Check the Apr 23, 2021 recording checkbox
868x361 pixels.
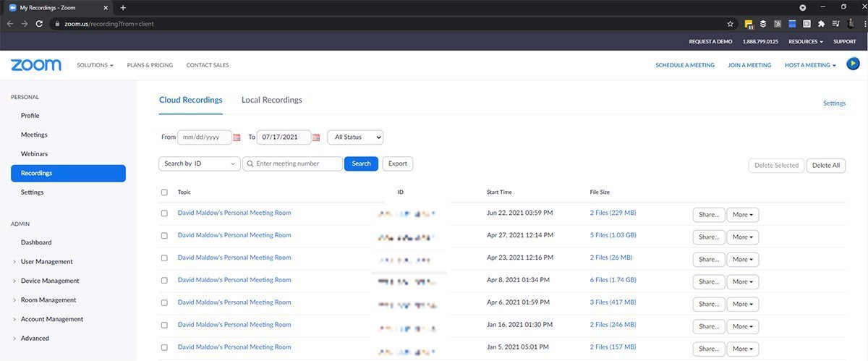[x=164, y=258]
